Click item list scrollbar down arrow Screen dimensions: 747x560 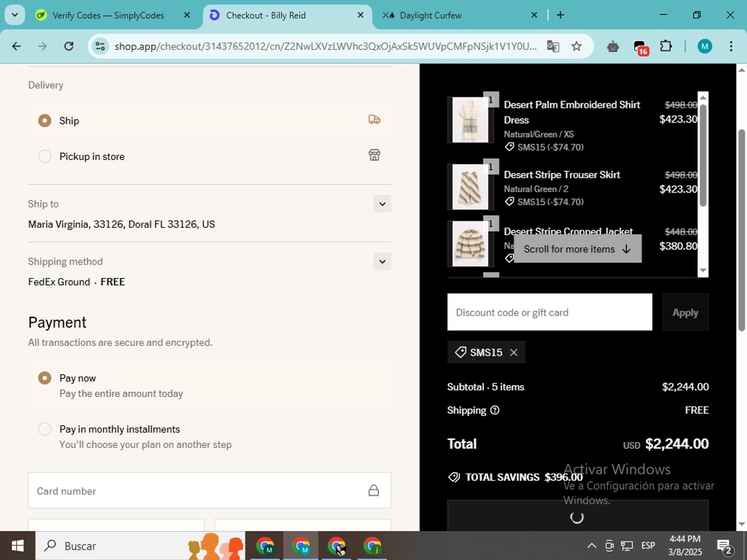(x=703, y=270)
